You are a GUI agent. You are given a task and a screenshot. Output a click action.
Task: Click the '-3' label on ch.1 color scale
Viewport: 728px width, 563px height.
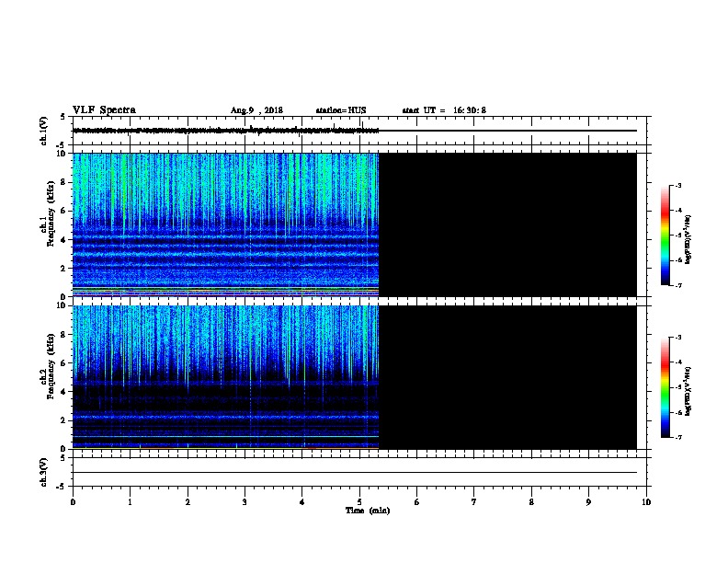[678, 185]
